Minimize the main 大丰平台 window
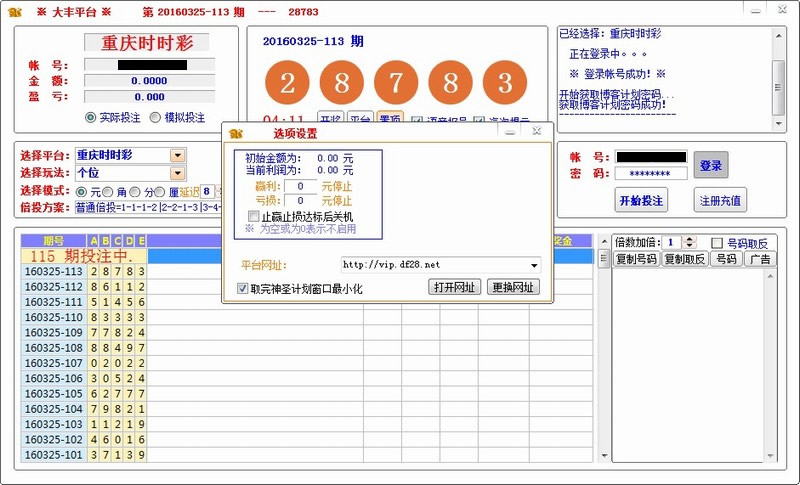The image size is (800, 485). (756, 10)
